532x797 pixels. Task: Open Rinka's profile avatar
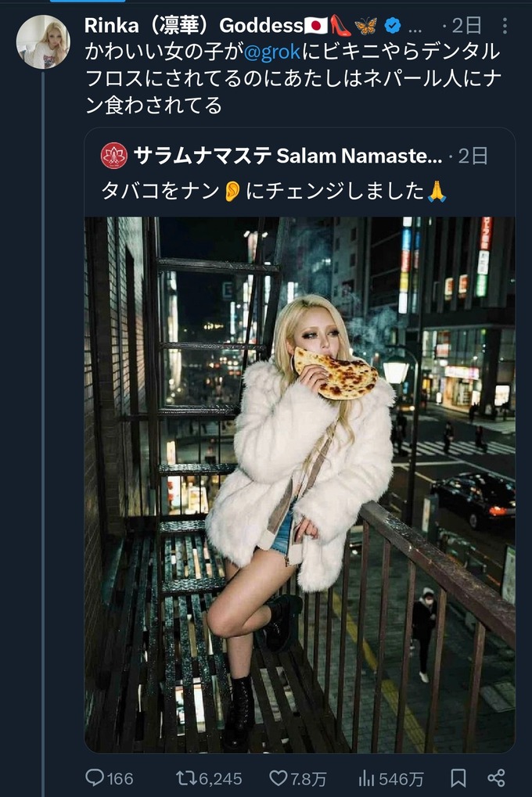point(43,42)
